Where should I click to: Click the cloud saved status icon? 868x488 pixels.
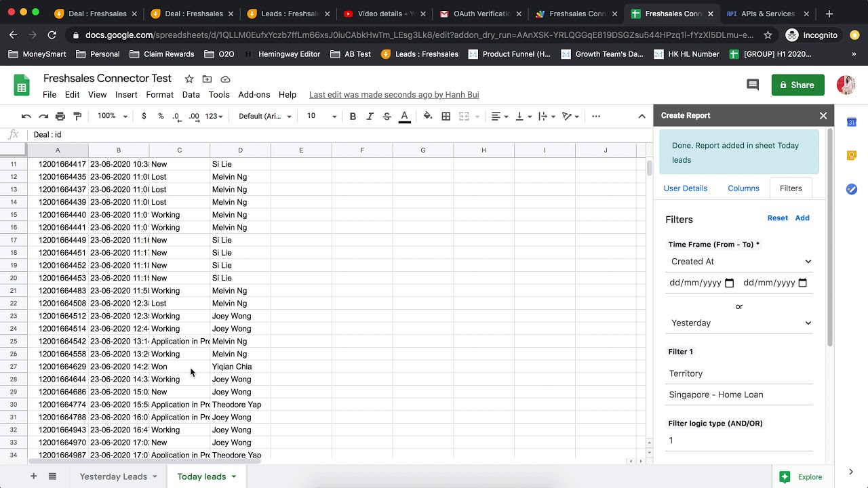pos(225,79)
